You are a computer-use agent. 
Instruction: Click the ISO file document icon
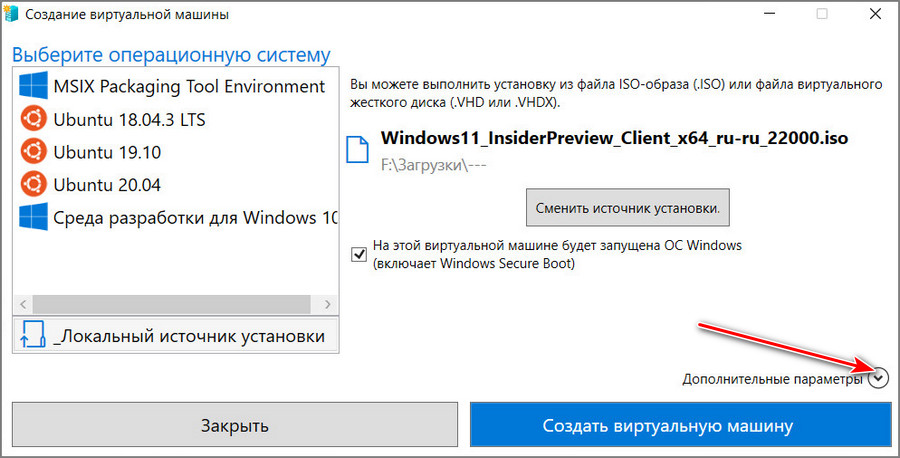pos(357,149)
